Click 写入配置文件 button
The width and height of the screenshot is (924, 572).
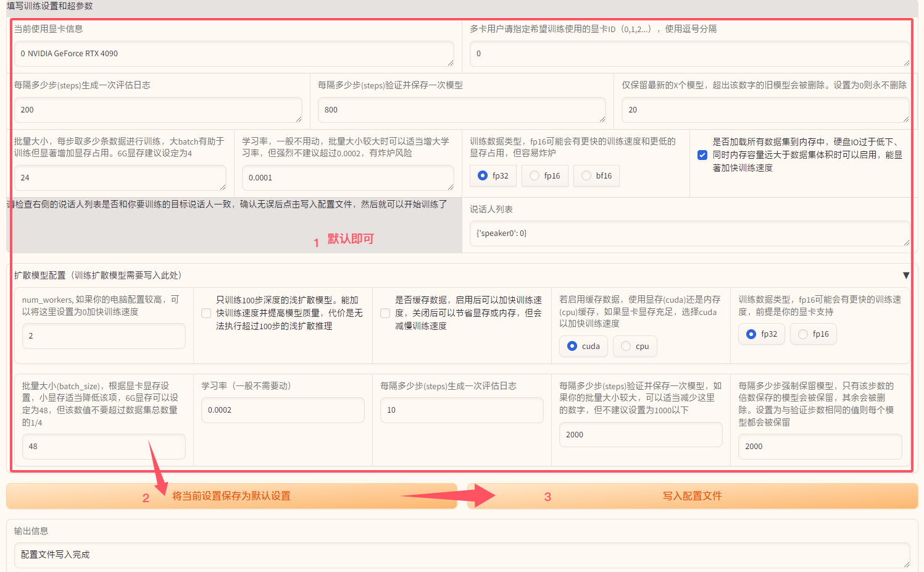pyautogui.click(x=693, y=496)
